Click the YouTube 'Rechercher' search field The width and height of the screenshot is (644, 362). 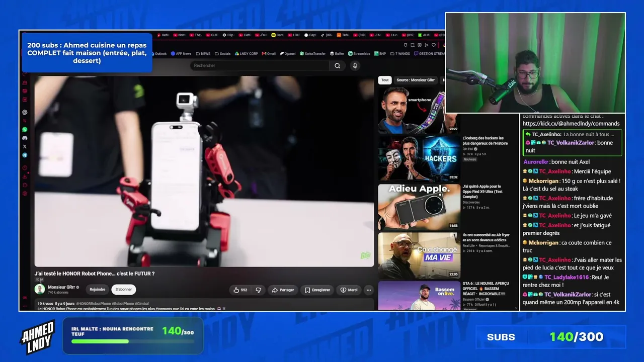[260, 65]
